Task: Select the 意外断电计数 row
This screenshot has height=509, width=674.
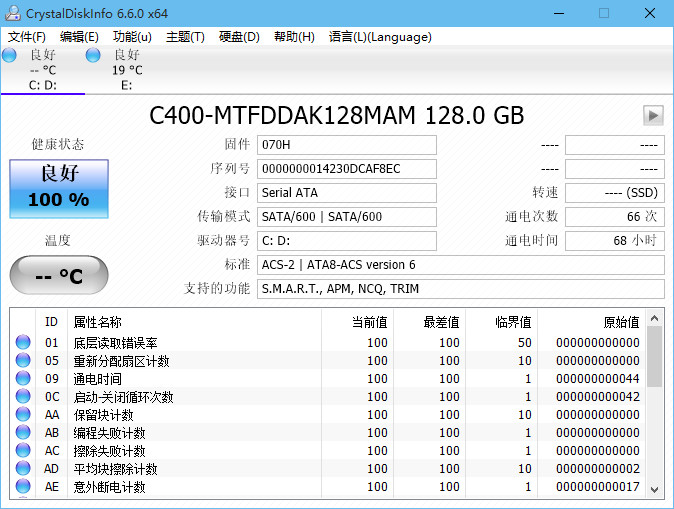Action: 328,487
